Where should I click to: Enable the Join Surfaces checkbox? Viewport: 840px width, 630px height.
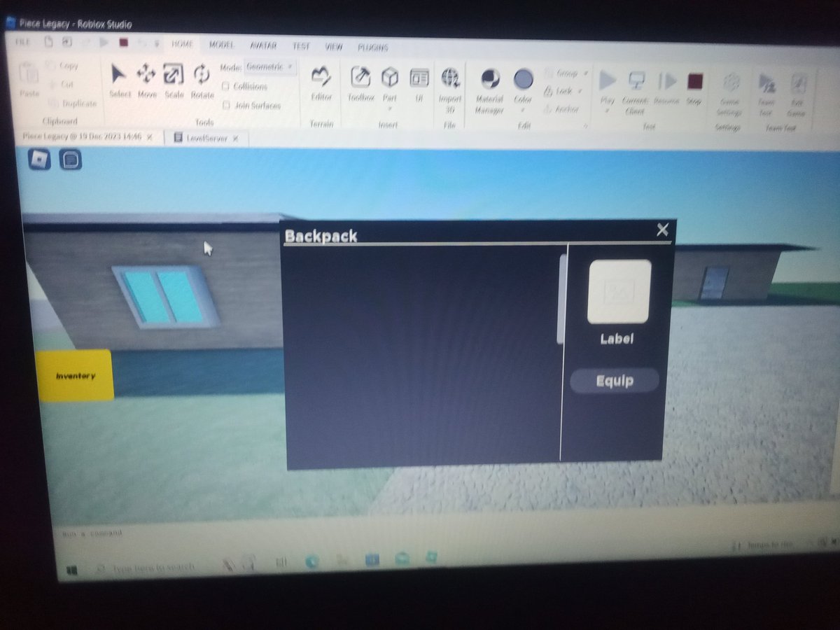[x=226, y=105]
